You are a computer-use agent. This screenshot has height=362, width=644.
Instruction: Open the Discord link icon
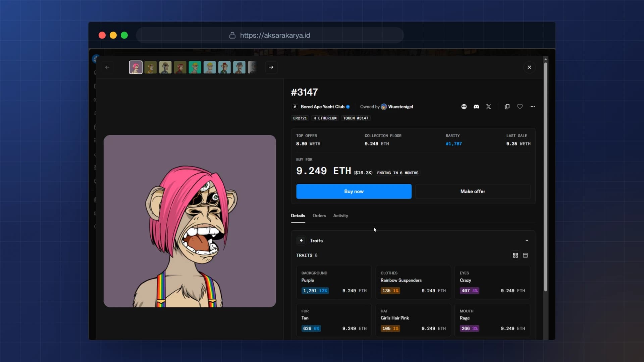(x=476, y=107)
